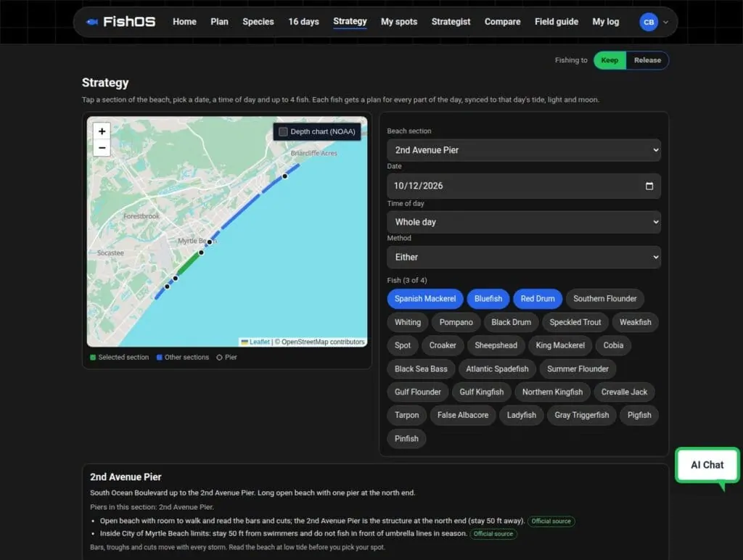Viewport: 743px width, 560px height.
Task: Click the green selected beach section on the map
Action: point(188,263)
